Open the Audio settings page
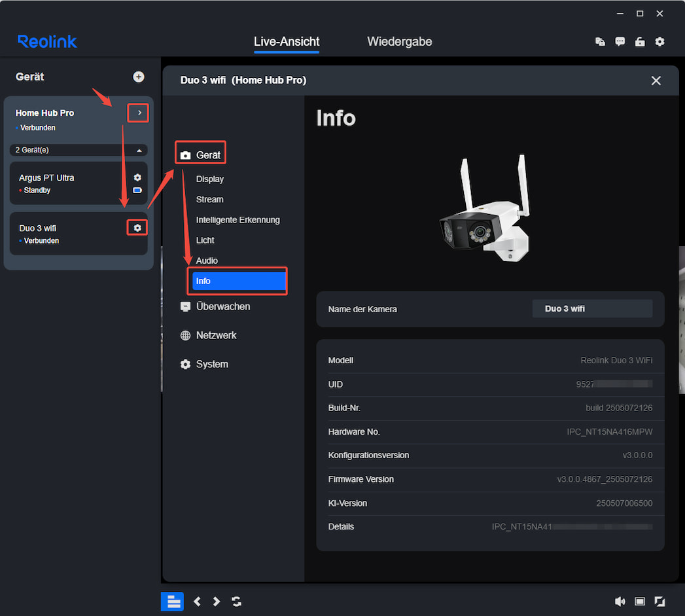This screenshot has width=685, height=616. pyautogui.click(x=207, y=261)
